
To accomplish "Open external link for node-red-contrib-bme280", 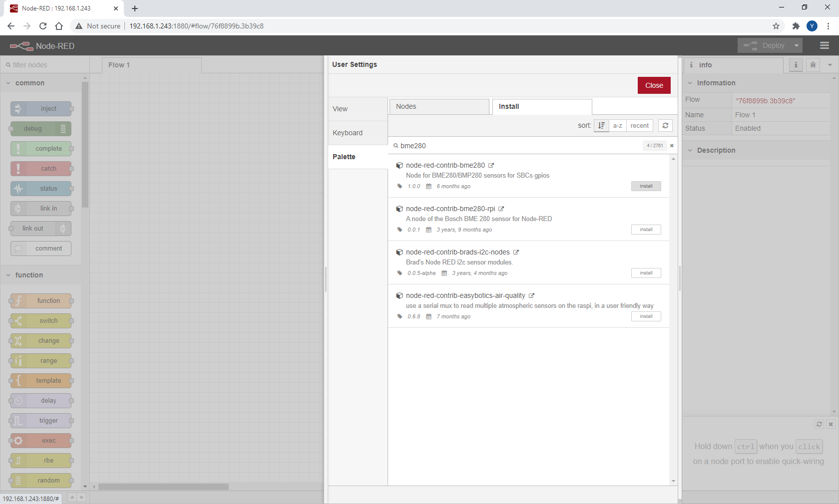I will point(491,165).
